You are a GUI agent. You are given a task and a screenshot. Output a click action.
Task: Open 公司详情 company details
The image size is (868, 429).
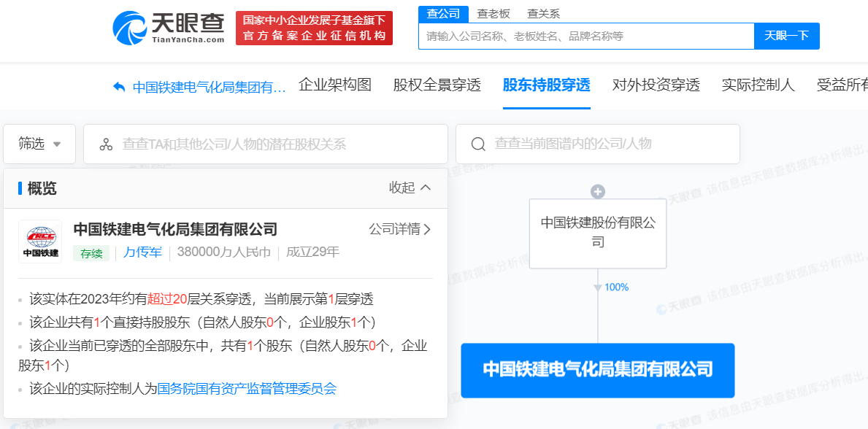point(399,229)
